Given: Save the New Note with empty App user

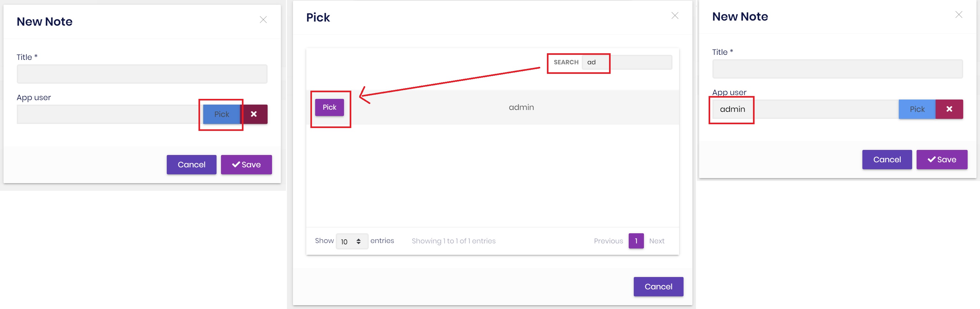Looking at the screenshot, I should pyautogui.click(x=246, y=164).
